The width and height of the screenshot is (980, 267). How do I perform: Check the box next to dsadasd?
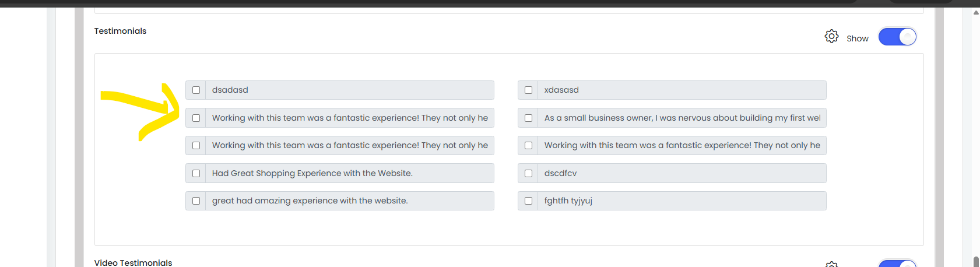(196, 90)
